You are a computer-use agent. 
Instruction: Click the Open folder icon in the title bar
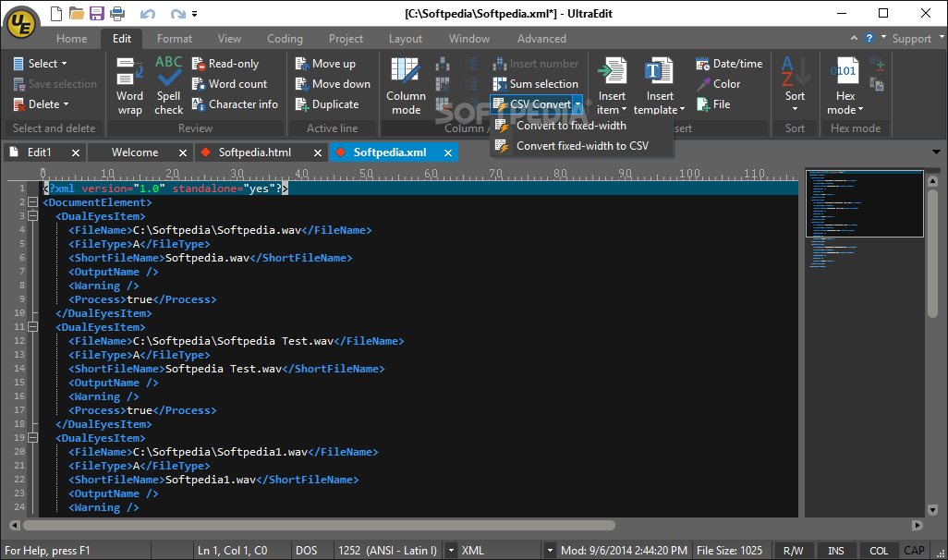coord(76,13)
